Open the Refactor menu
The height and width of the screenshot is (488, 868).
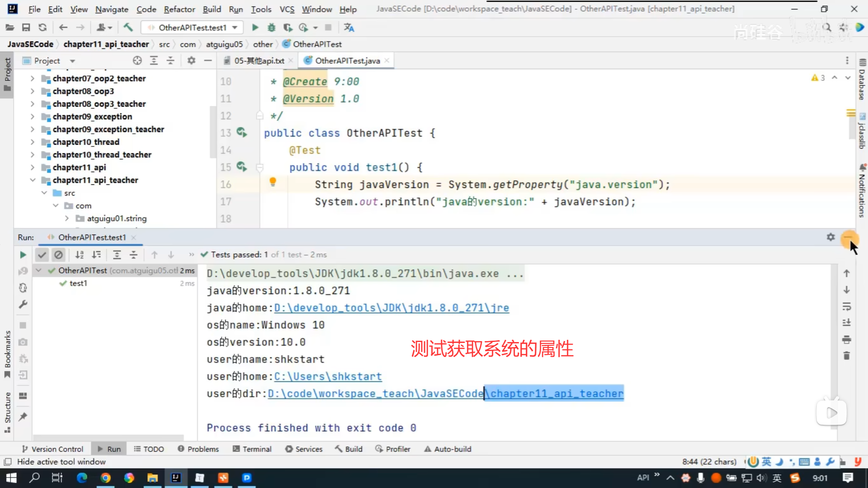(x=179, y=9)
